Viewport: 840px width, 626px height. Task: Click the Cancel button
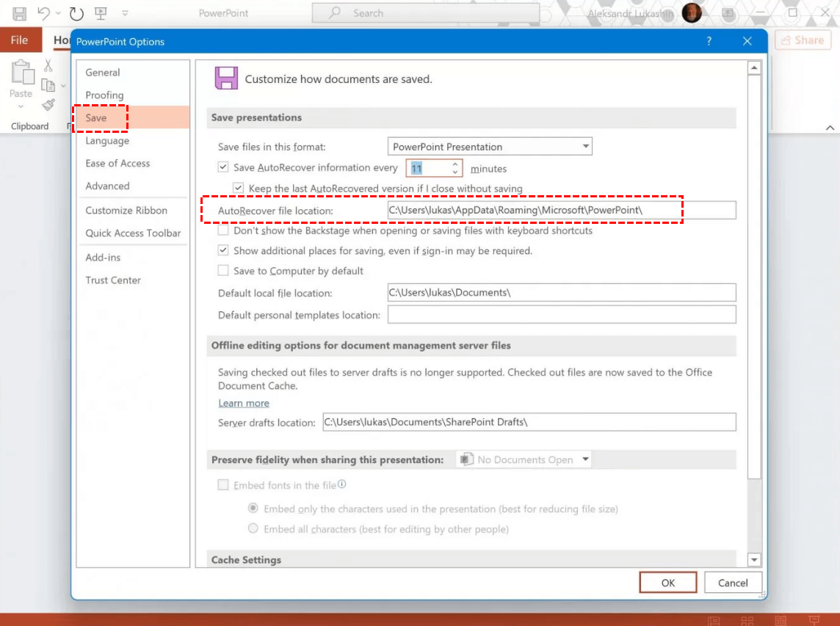[733, 583]
